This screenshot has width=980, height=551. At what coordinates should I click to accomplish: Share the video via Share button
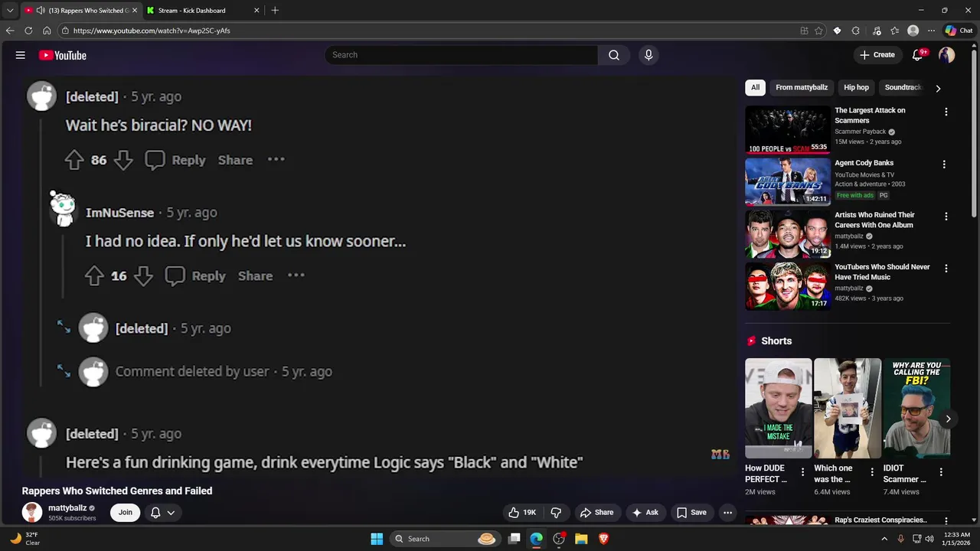coord(597,513)
